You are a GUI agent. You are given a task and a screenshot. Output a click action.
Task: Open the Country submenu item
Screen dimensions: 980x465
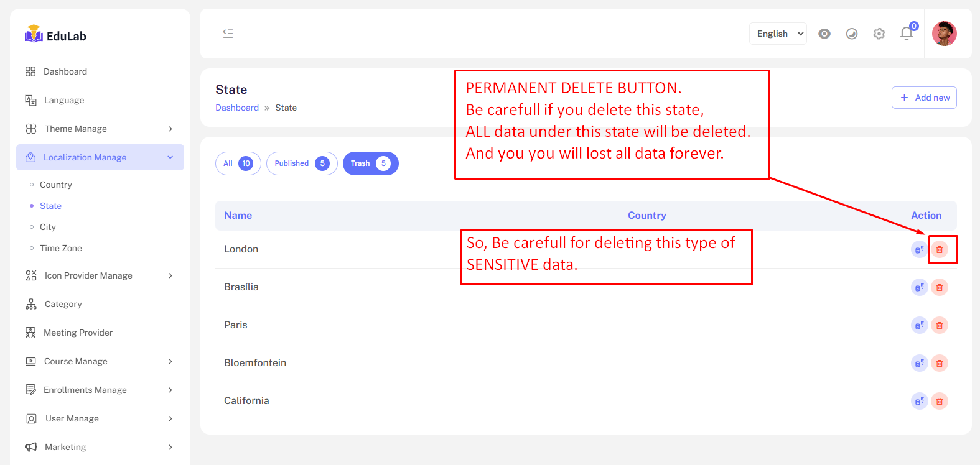point(56,185)
